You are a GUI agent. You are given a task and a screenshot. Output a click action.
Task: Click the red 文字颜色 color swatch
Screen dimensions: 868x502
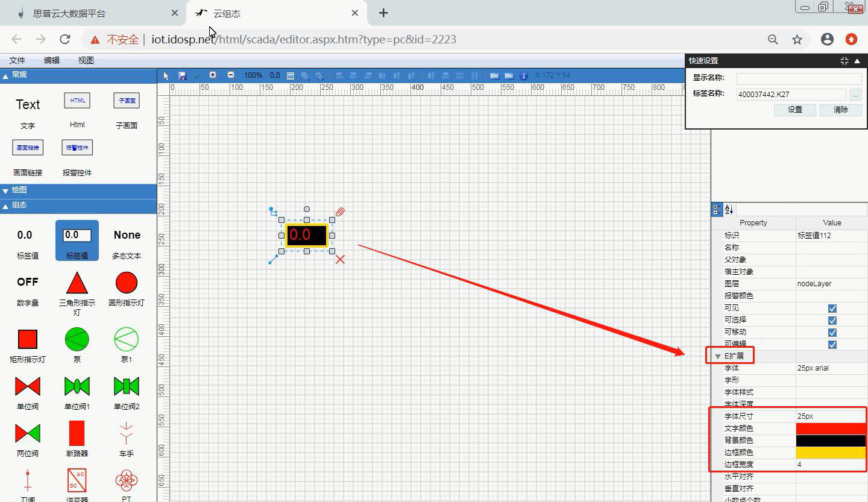pos(831,428)
